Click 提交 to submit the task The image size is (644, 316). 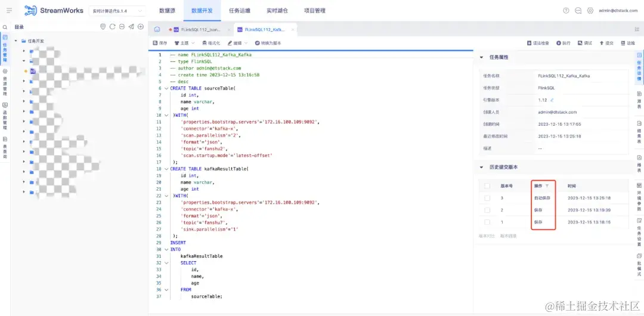point(606,43)
